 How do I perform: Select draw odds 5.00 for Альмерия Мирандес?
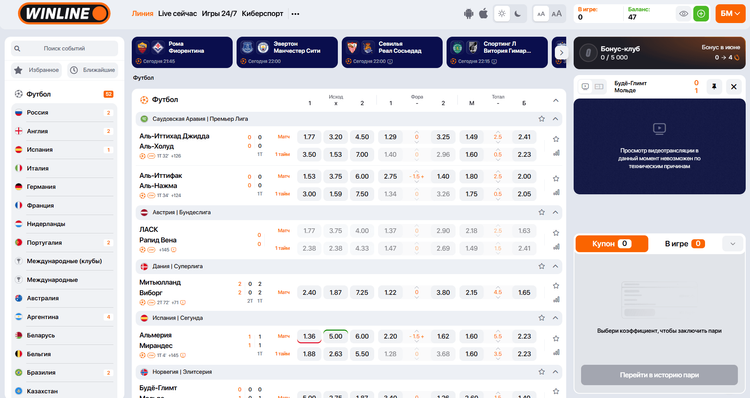click(x=336, y=336)
